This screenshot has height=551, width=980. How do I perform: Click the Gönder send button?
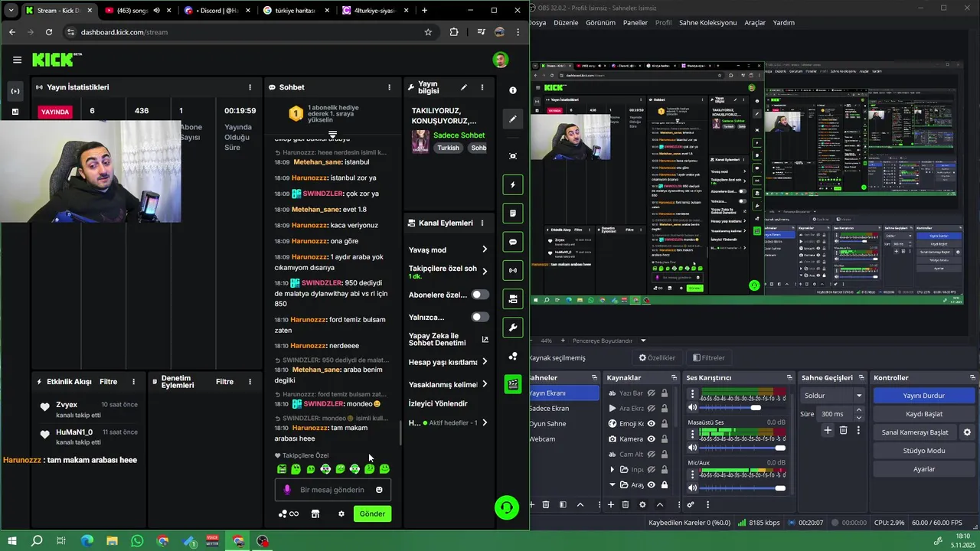(372, 514)
